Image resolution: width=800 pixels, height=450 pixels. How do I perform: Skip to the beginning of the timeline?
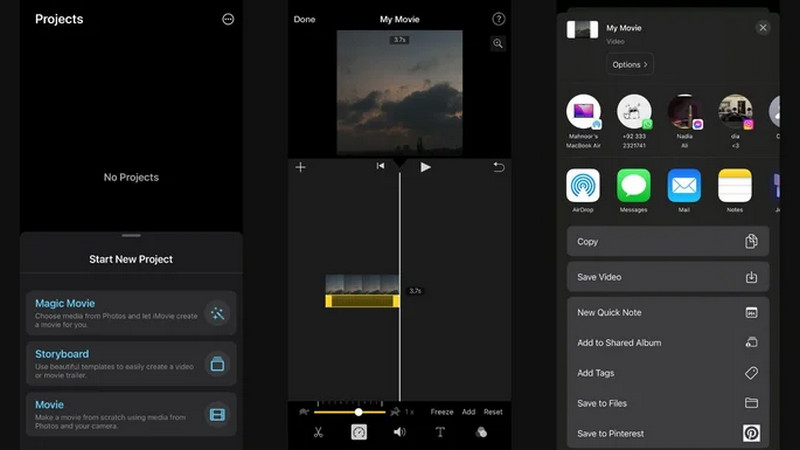pyautogui.click(x=380, y=166)
